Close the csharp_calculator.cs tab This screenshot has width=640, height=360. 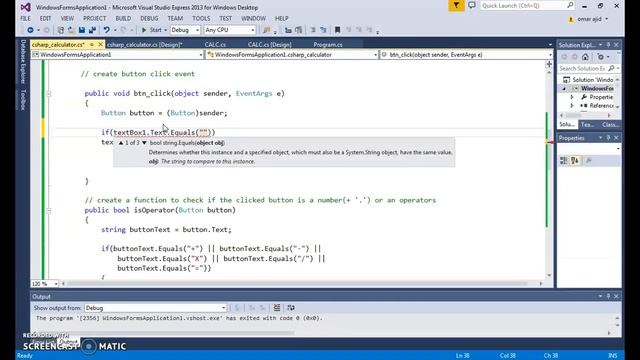click(x=100, y=44)
